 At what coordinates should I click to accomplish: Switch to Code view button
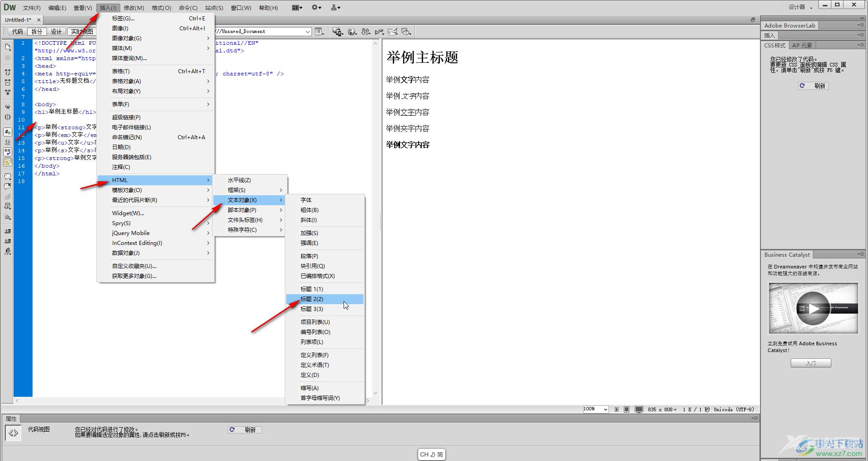(x=17, y=32)
